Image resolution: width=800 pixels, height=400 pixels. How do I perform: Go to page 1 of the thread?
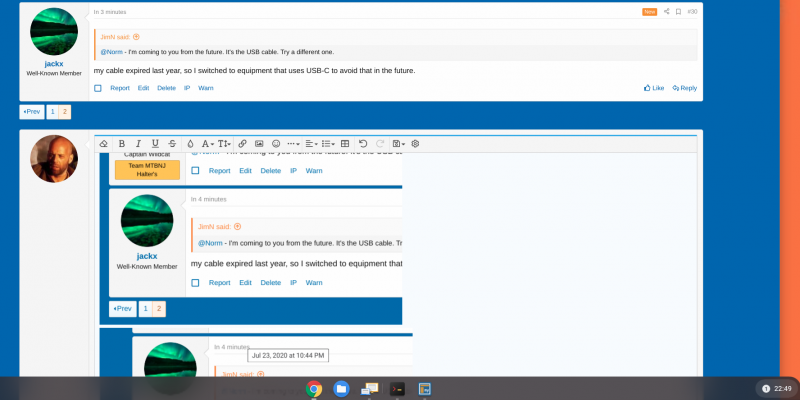point(52,112)
